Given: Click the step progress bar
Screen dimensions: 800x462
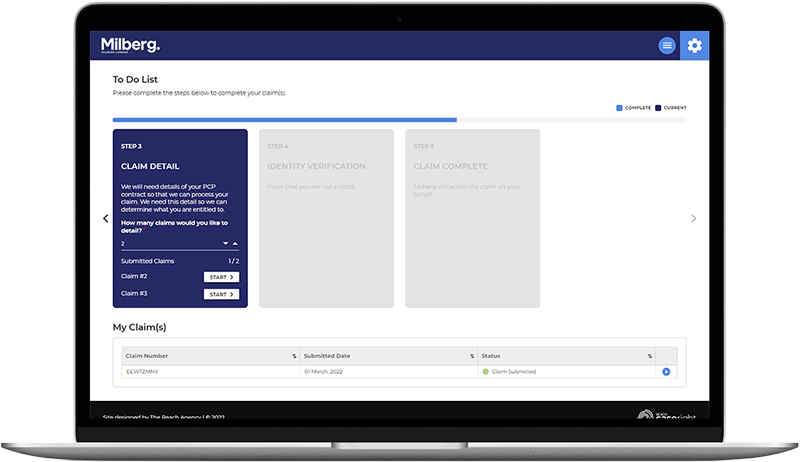Looking at the screenshot, I should click(x=399, y=120).
